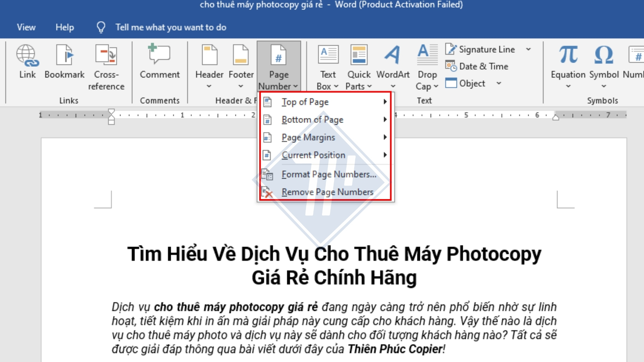Click the bold text 'Thiên Phúc Copier'

point(395,349)
